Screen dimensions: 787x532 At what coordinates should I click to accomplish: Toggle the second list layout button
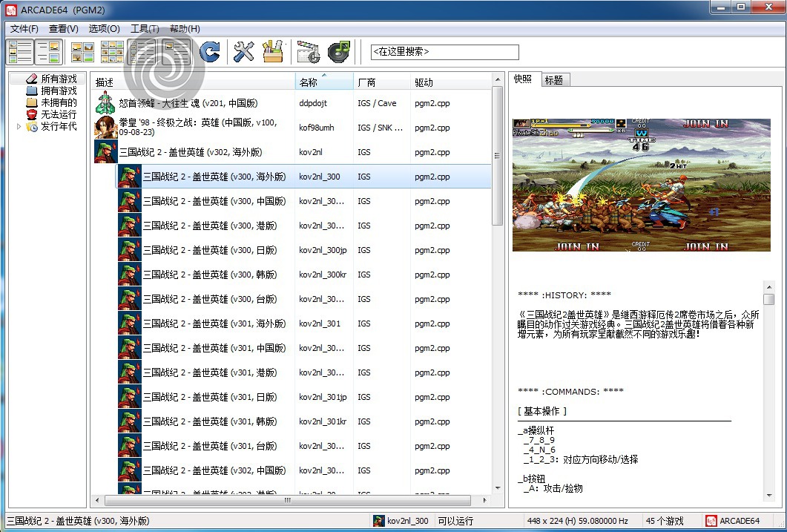pyautogui.click(x=49, y=52)
